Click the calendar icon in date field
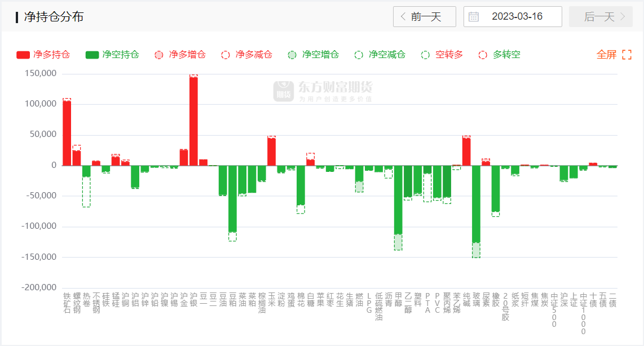This screenshot has width=644, height=346. pos(474,17)
